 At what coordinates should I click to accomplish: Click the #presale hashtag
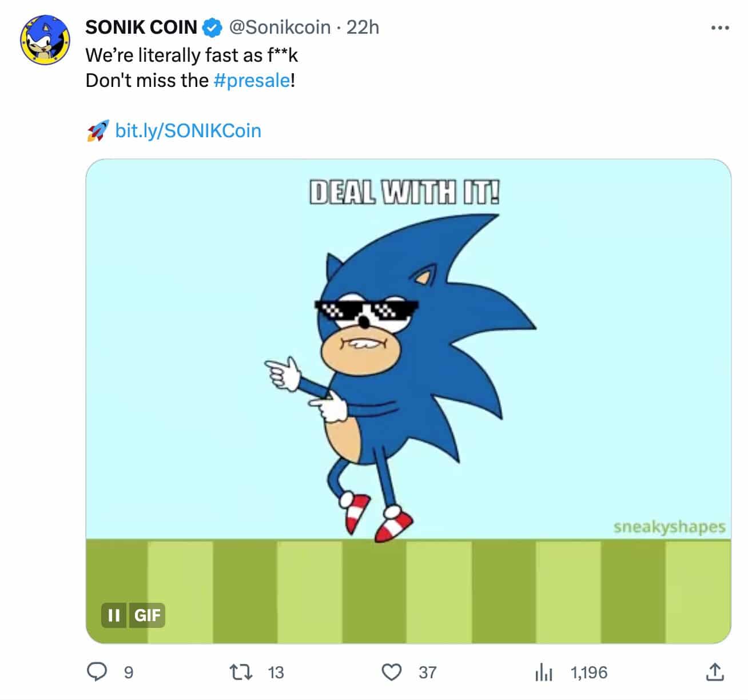tap(252, 81)
